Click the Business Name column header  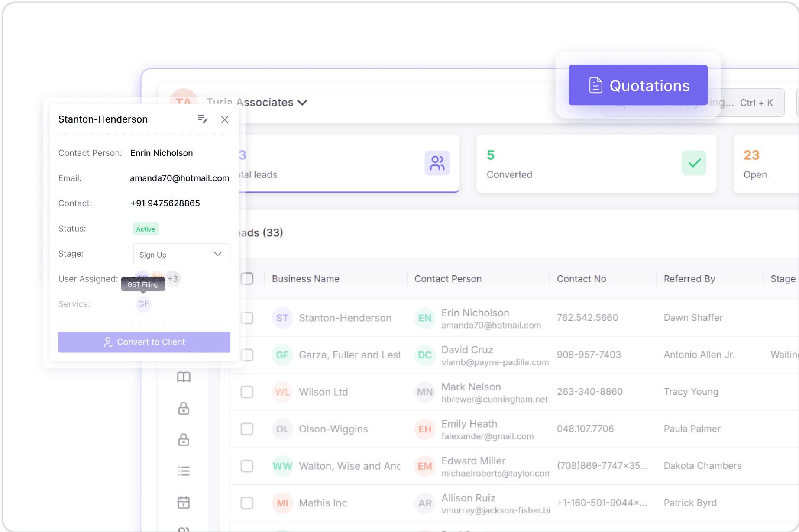[x=305, y=279]
